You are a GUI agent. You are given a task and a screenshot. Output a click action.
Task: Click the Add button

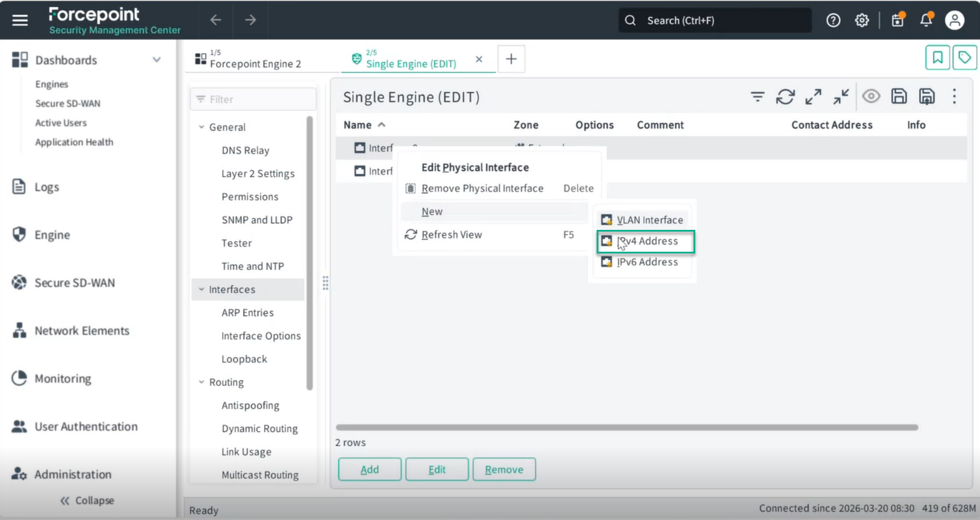tap(370, 469)
